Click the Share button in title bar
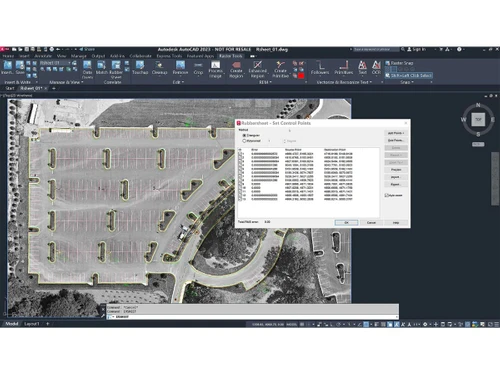The image size is (500, 375). coord(87,49)
